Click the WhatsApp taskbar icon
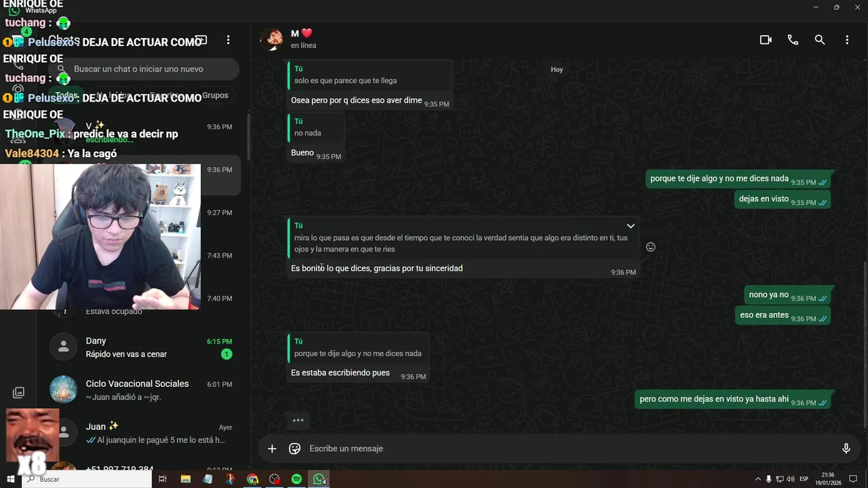The width and height of the screenshot is (868, 488). coord(319,479)
